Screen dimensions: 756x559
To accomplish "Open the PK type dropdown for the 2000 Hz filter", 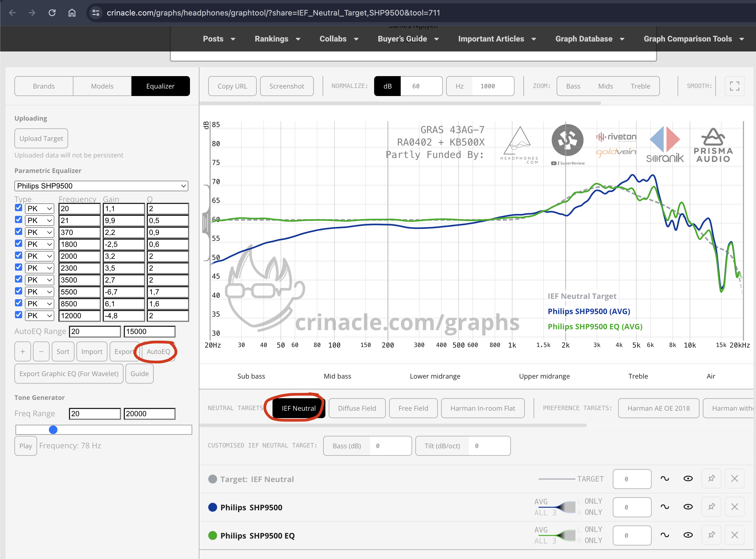I will [x=40, y=256].
